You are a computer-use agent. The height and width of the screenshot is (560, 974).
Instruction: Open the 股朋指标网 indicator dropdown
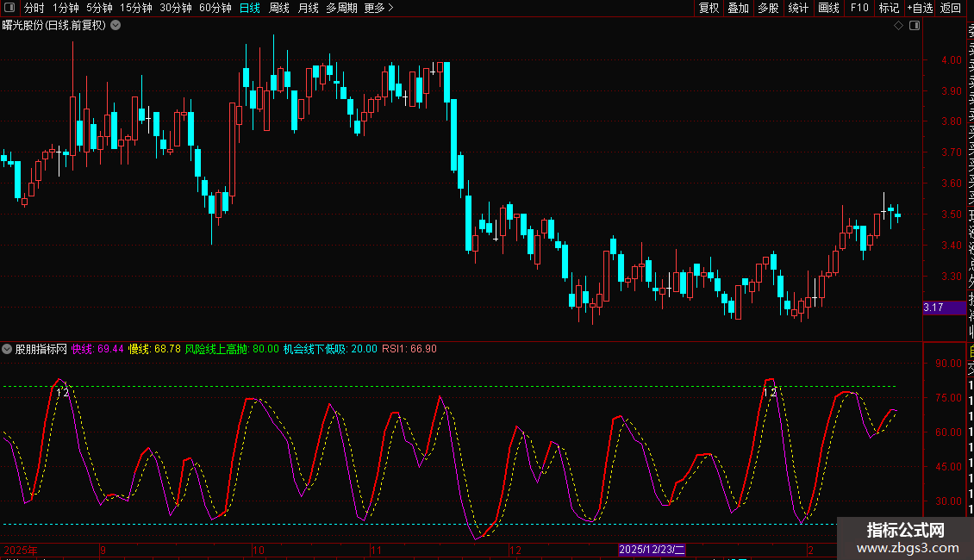7,349
